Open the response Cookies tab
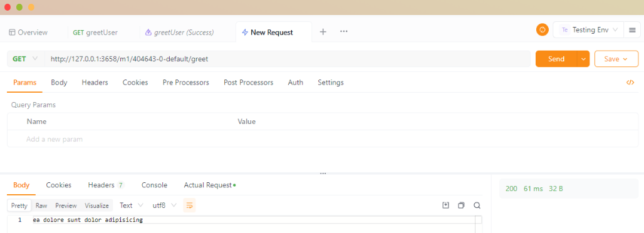 [59, 185]
